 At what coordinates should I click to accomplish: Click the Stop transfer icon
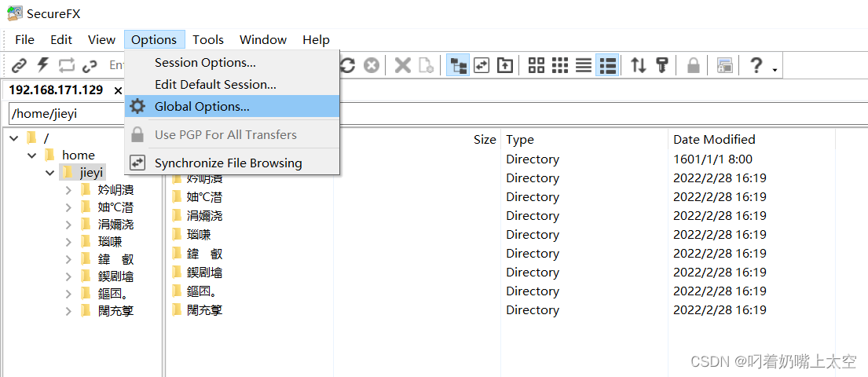[x=372, y=65]
